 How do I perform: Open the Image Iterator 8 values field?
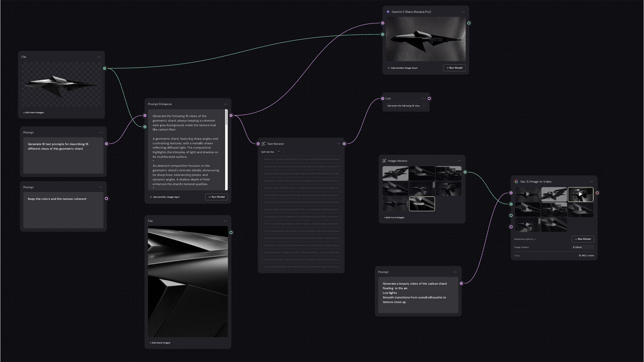(582, 247)
